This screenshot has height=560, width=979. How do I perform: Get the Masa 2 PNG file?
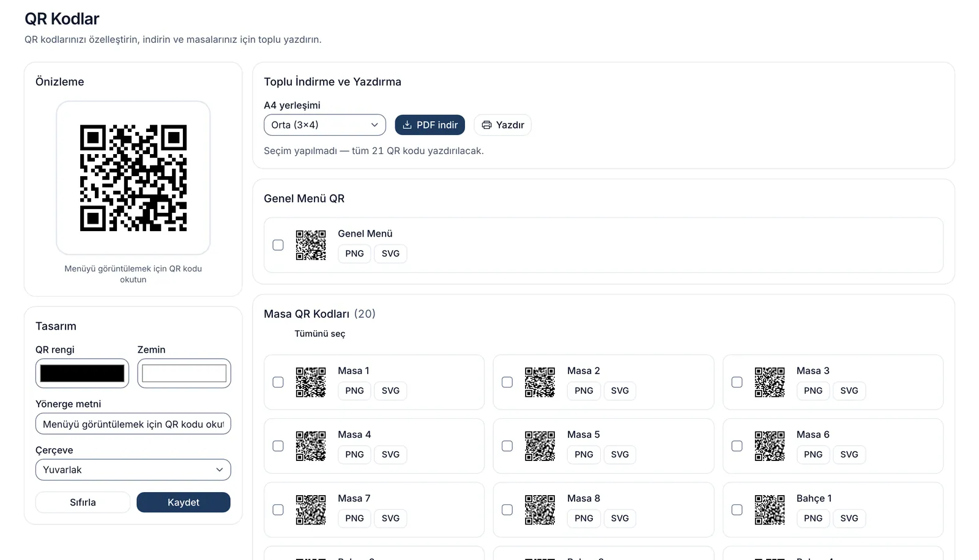(584, 391)
